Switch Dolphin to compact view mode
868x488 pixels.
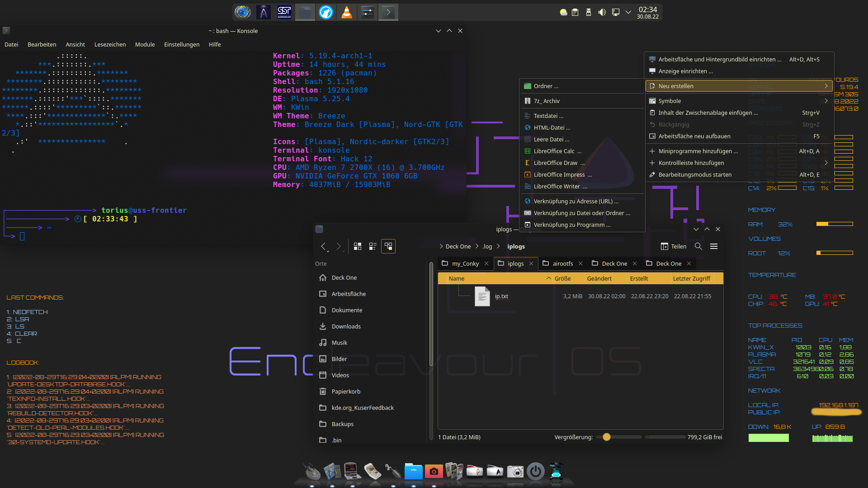click(x=373, y=246)
